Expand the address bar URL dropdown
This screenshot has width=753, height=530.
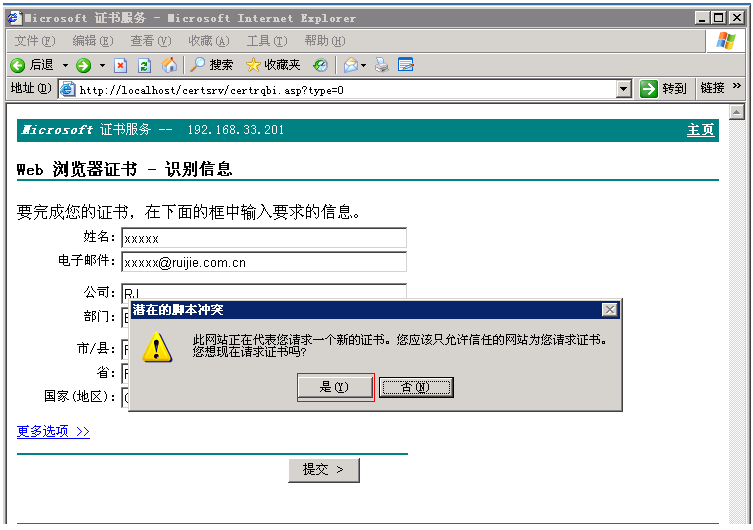pyautogui.click(x=624, y=89)
